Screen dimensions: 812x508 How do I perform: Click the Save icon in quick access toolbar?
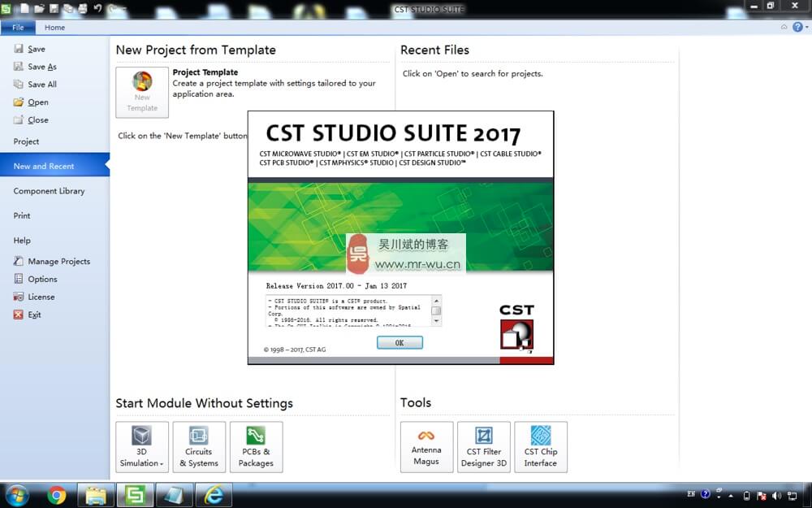pyautogui.click(x=54, y=8)
